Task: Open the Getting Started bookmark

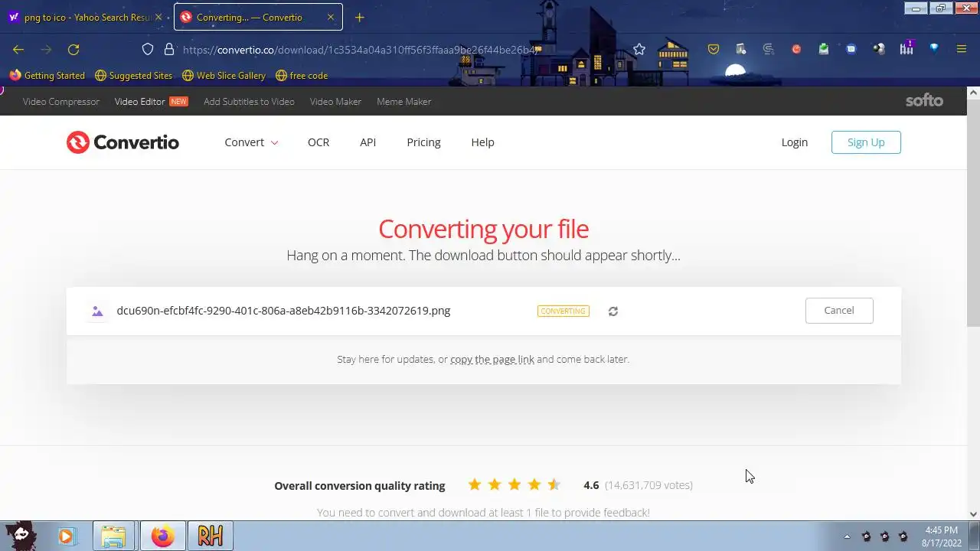Action: point(47,75)
